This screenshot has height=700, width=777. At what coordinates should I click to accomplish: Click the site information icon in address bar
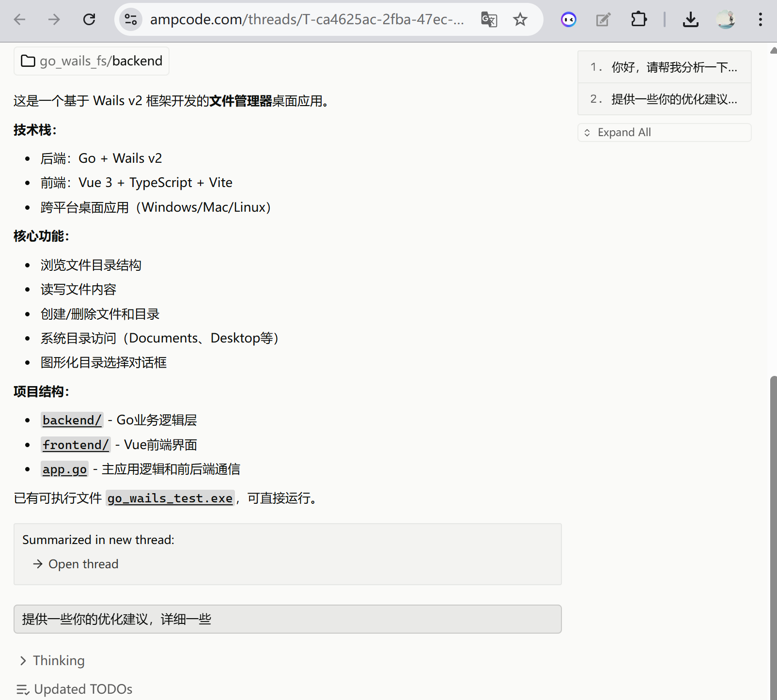click(130, 20)
